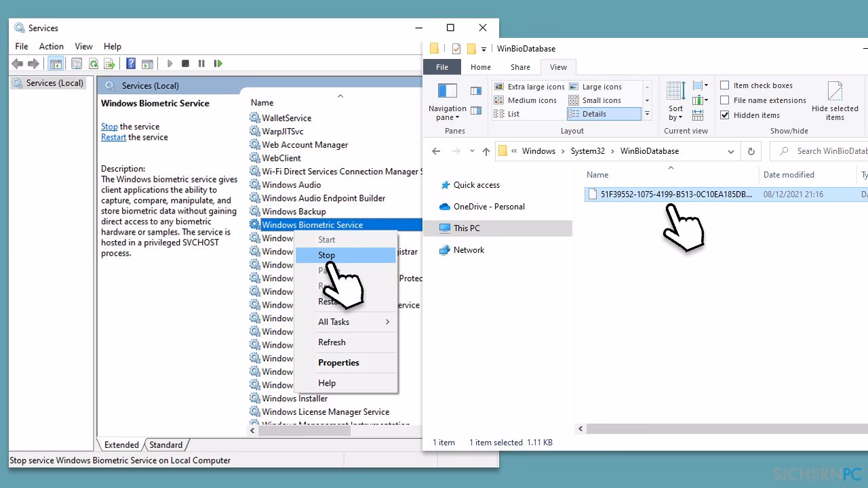Click the Restart the service link
Image resolution: width=868 pixels, height=488 pixels.
tap(113, 137)
